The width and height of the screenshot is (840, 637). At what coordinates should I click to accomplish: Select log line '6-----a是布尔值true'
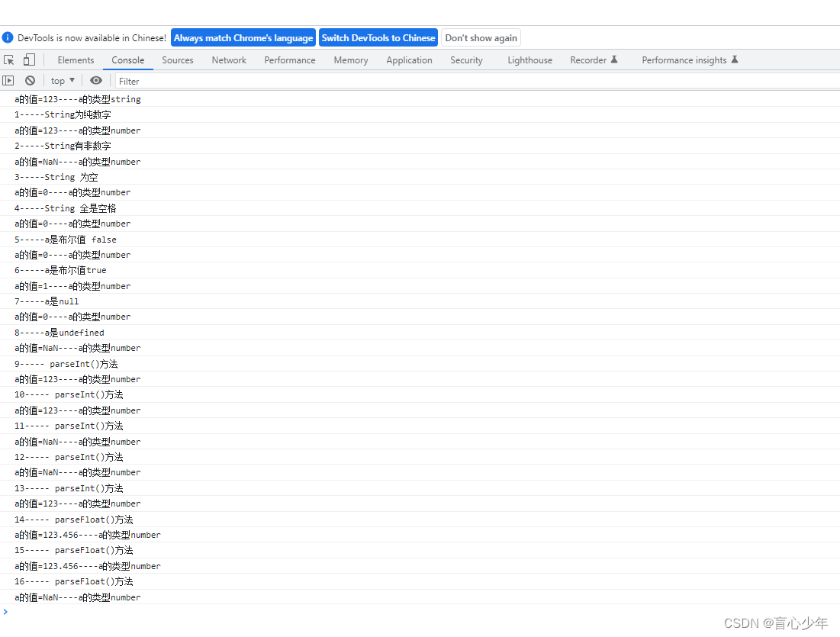[x=60, y=271]
